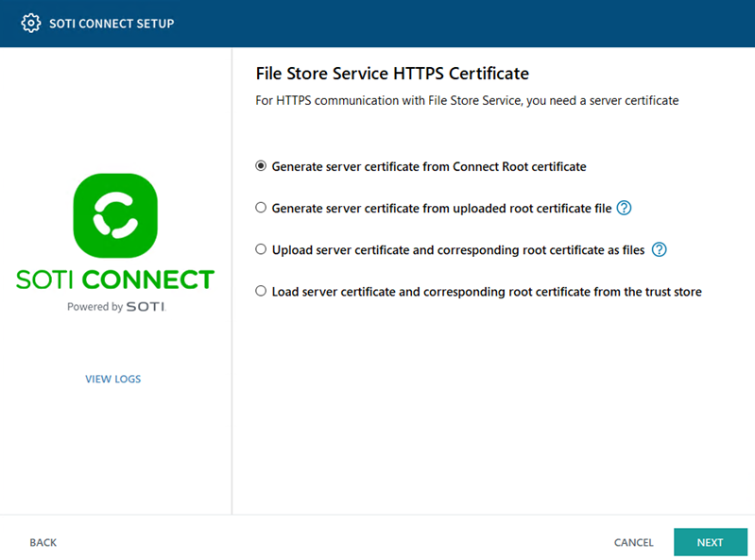Image resolution: width=755 pixels, height=560 pixels.
Task: Open the View Logs link
Action: click(113, 379)
